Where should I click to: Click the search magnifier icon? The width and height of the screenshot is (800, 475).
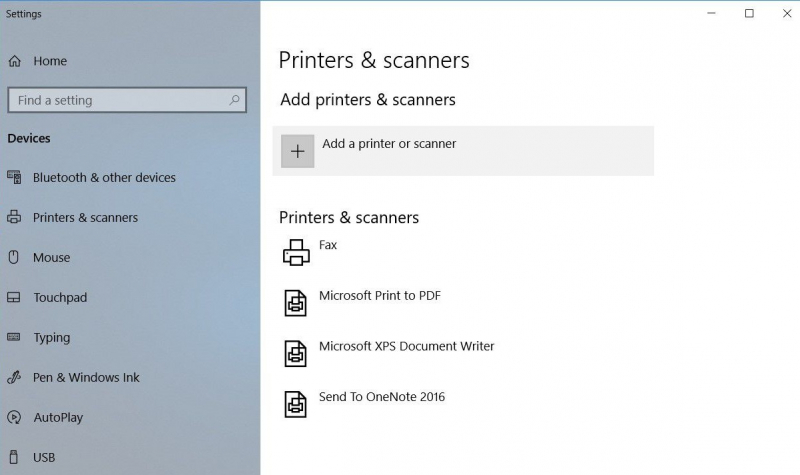[x=235, y=100]
